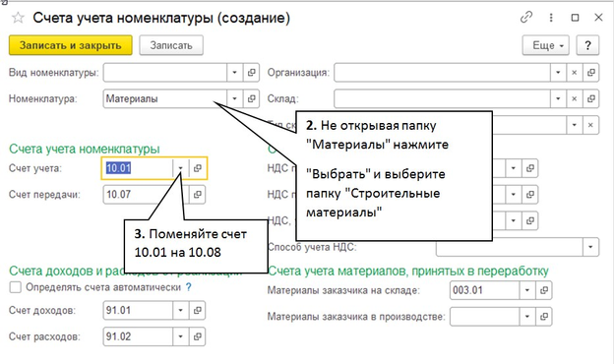Open Счет учета account with open icon

pos(198,168)
